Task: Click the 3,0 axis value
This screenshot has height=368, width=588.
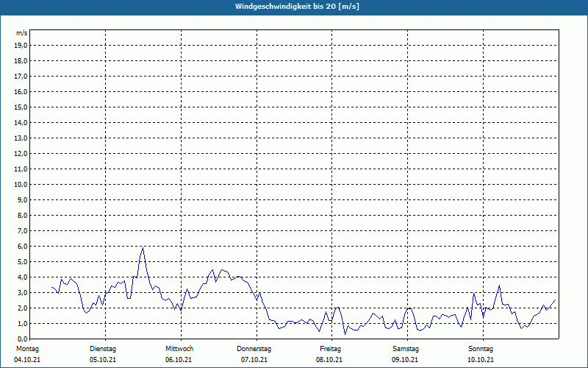Action: pyautogui.click(x=22, y=292)
